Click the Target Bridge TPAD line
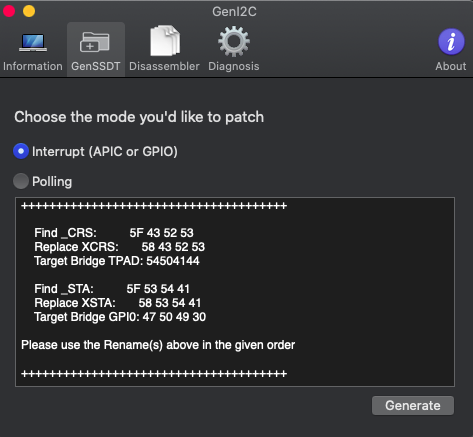473x437 pixels. click(117, 261)
